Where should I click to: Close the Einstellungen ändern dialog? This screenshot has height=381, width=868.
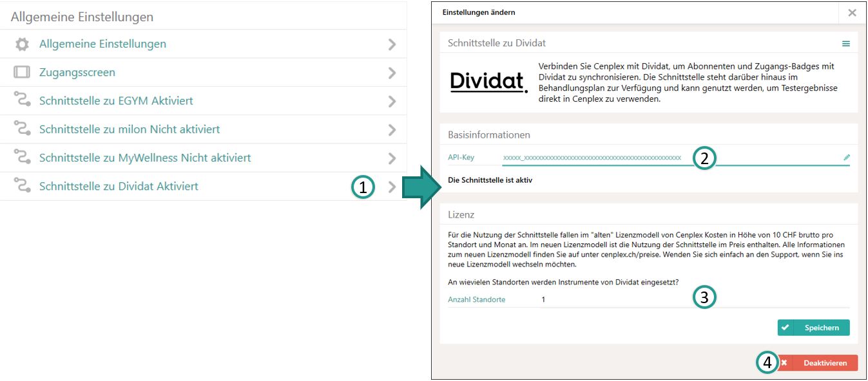pos(852,12)
